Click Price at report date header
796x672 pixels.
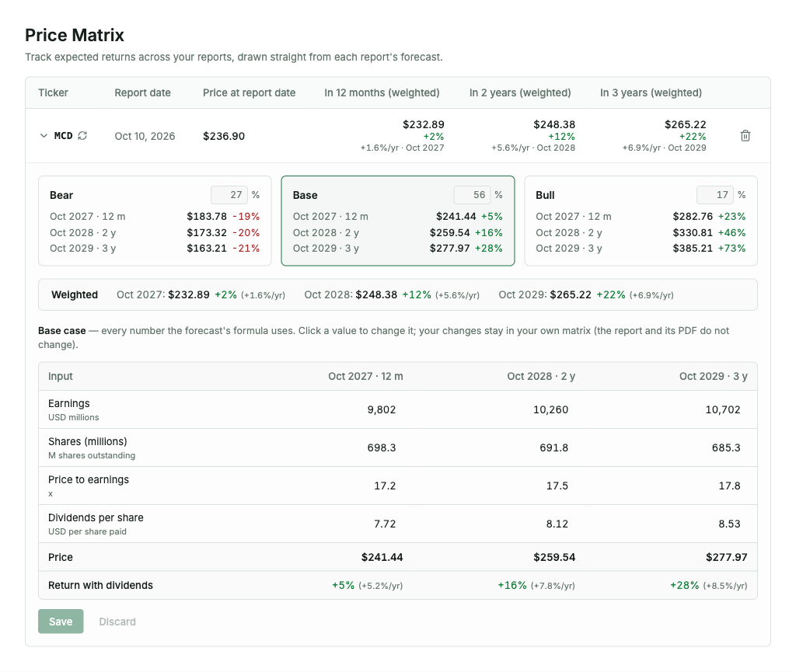[x=250, y=92]
